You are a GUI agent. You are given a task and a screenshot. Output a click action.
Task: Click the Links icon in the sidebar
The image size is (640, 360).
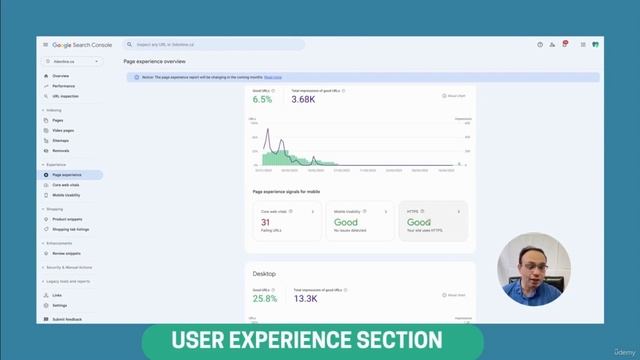coord(46,295)
